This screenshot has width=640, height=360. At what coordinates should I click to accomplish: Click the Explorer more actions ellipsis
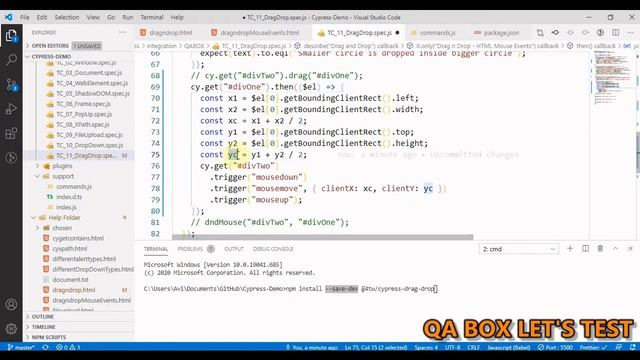tap(122, 33)
